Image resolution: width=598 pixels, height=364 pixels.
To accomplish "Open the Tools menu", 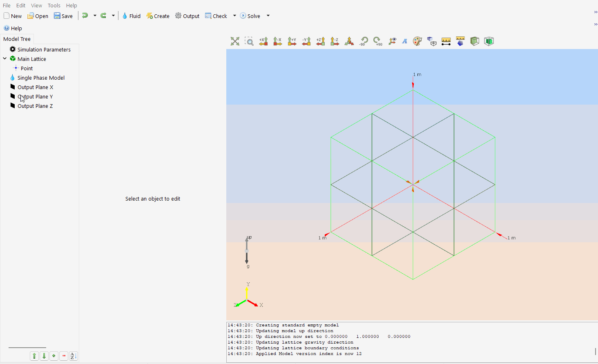I will (x=54, y=5).
